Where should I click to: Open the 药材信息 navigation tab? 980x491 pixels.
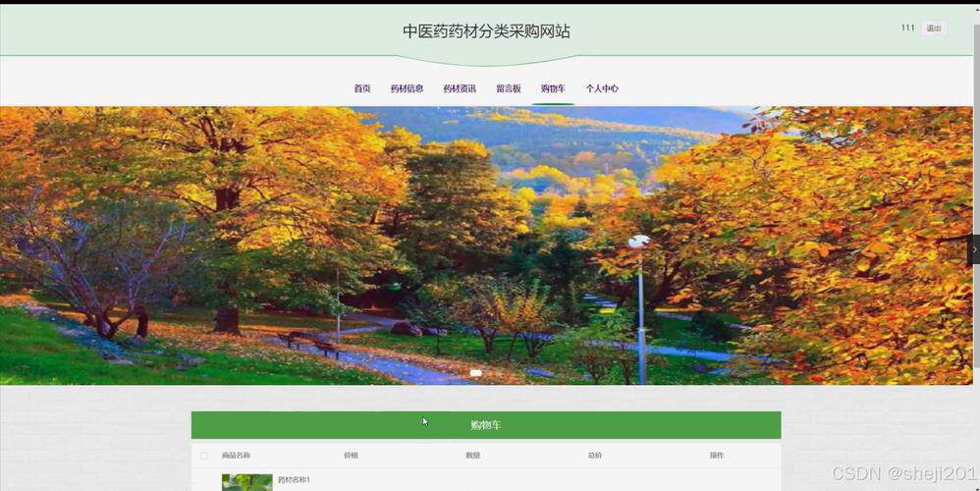[x=407, y=88]
